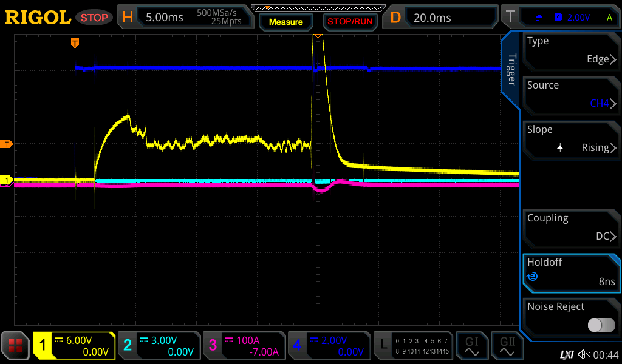Toggle channel 1 yellow 6.00V badge
This screenshot has height=364, width=622.
point(74,346)
